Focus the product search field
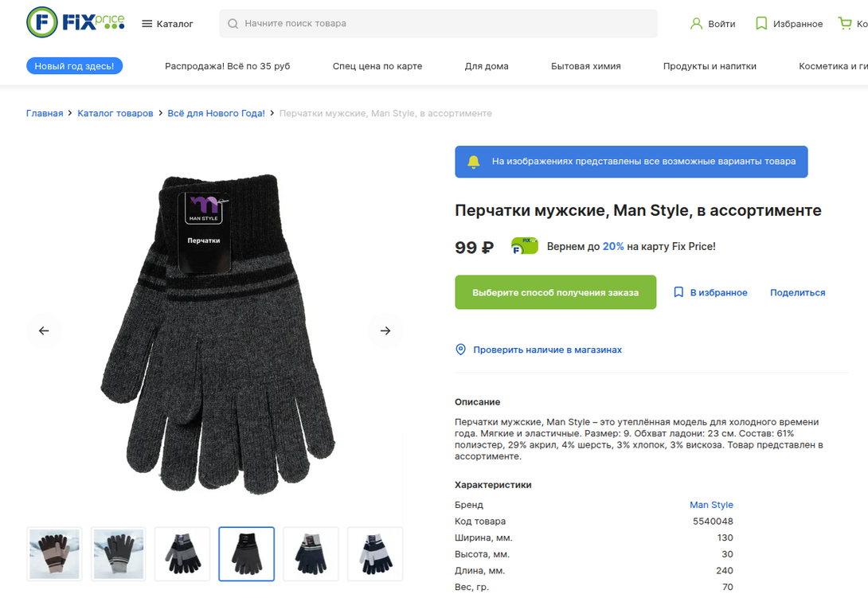The image size is (868, 598). coord(446,24)
